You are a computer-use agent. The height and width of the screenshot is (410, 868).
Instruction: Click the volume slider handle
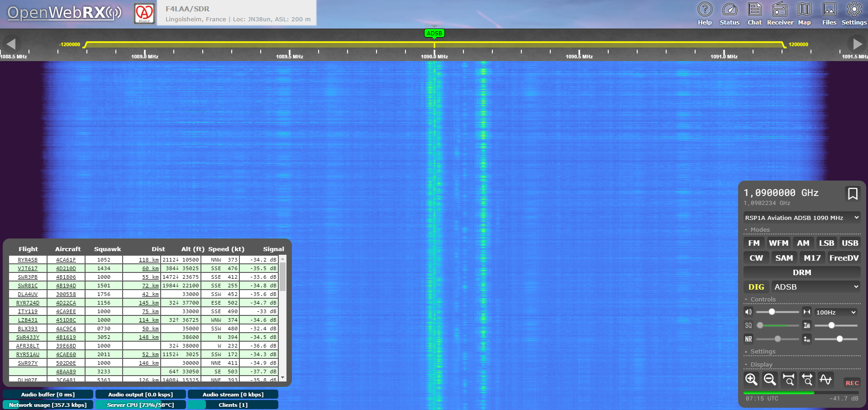pyautogui.click(x=772, y=312)
